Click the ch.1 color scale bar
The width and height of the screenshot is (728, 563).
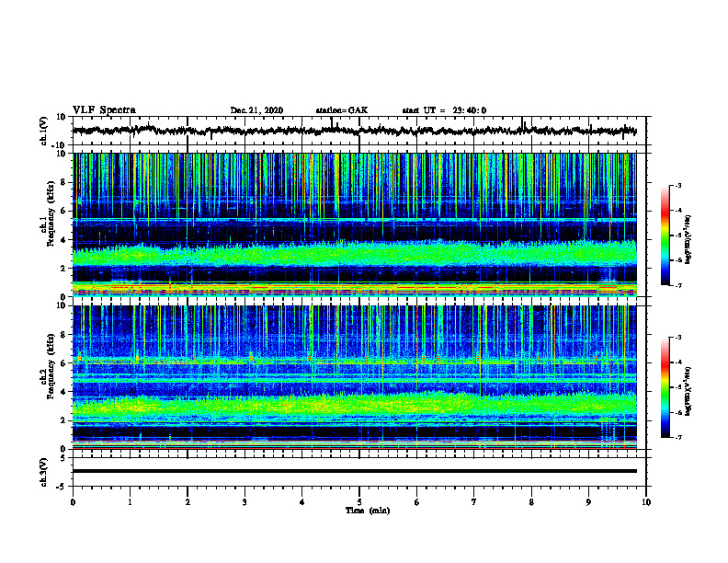(665, 236)
